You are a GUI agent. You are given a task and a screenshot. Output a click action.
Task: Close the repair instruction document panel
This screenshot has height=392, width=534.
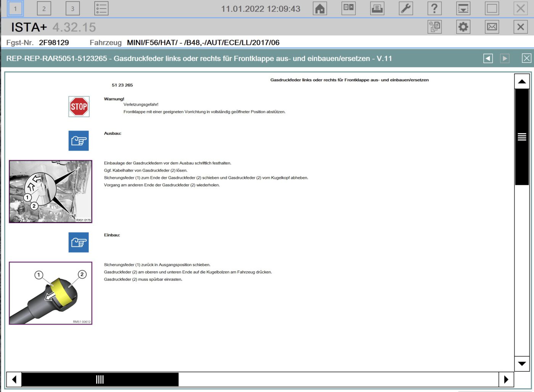pyautogui.click(x=526, y=58)
